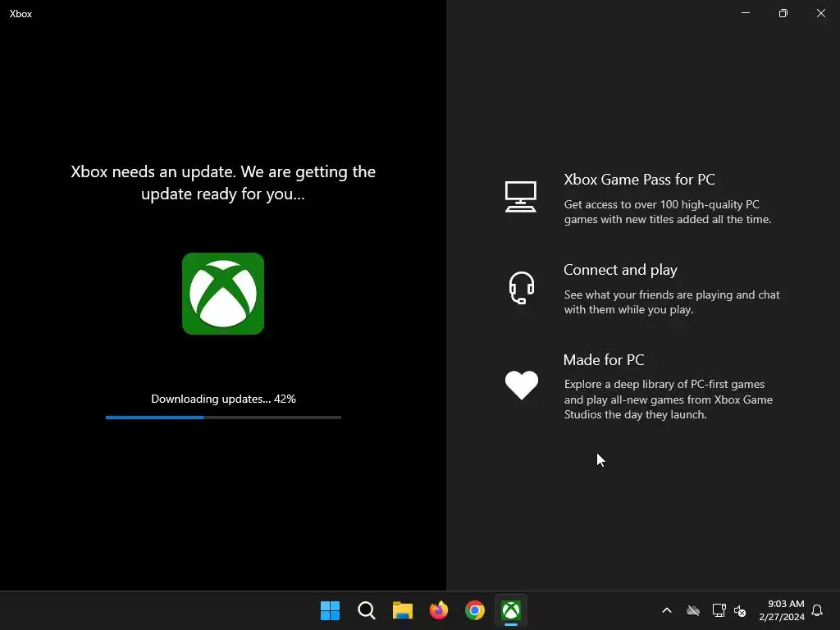This screenshot has height=630, width=840.
Task: Click the 'Get access to over 100 high-quality' description
Action: (x=668, y=212)
